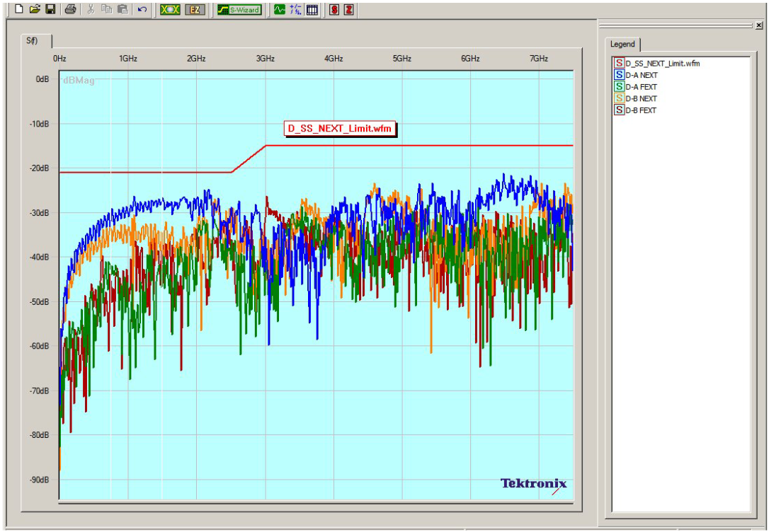Undo the last action with arrow icon
The image size is (769, 532).
click(142, 9)
